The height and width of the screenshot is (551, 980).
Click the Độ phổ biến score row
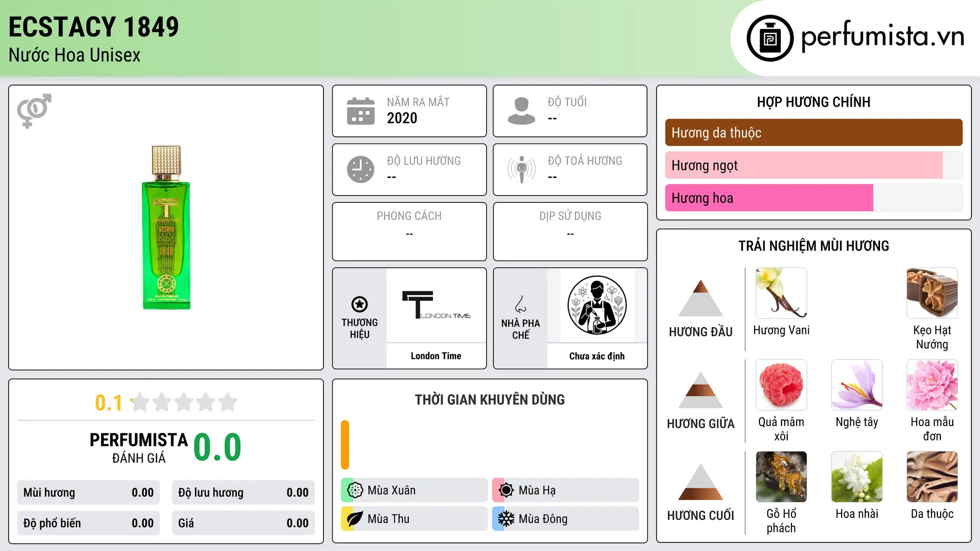[89, 523]
